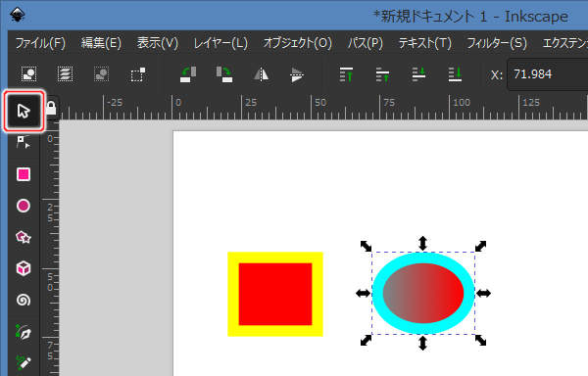This screenshot has height=376, width=588.
Task: Select the Pencil freehand tool
Action: (24, 362)
